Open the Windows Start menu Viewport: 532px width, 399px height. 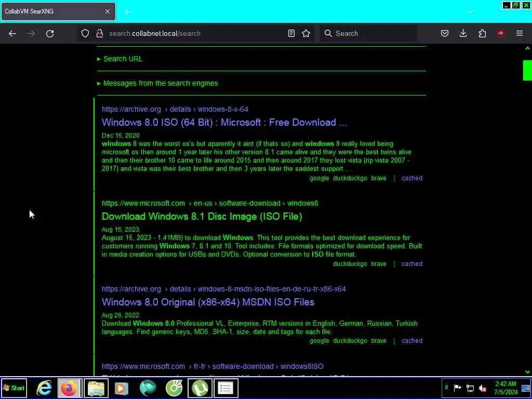[x=14, y=388]
